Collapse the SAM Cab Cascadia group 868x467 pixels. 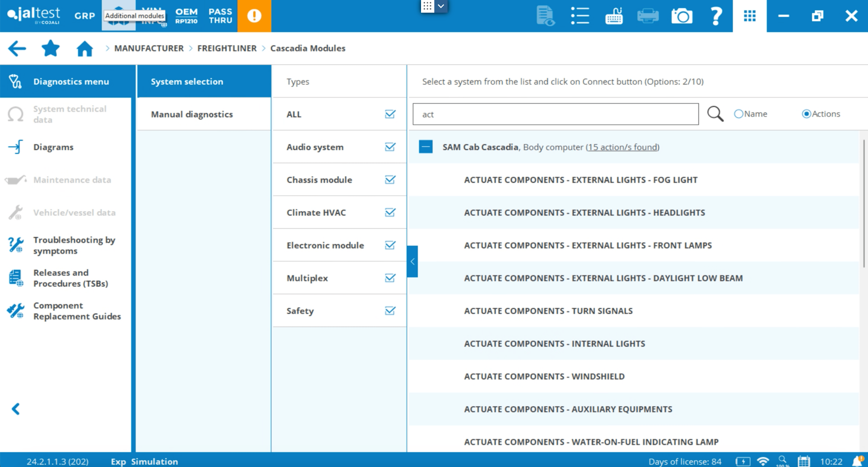click(x=426, y=147)
